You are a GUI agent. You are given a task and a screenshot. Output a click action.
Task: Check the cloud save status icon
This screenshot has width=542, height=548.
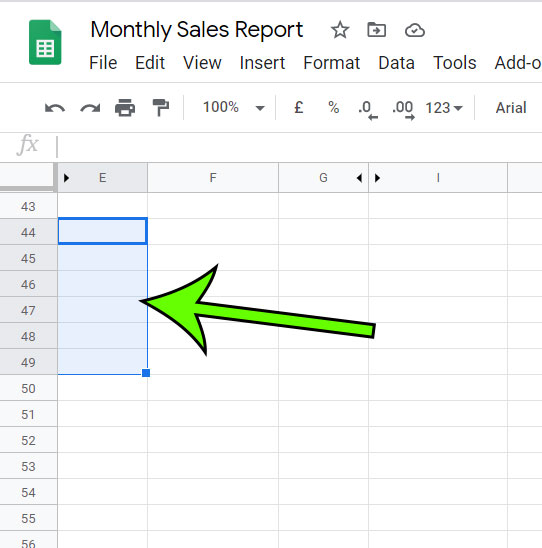415,30
